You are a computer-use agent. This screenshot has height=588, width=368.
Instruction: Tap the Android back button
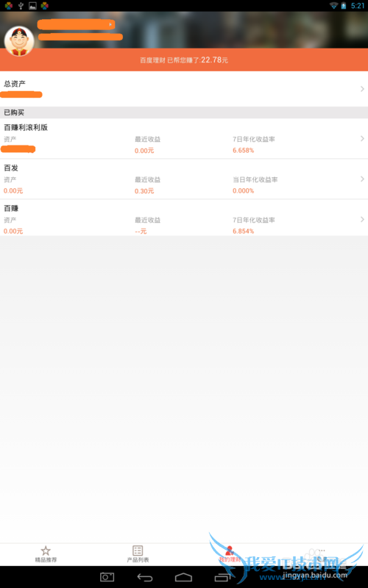145,577
